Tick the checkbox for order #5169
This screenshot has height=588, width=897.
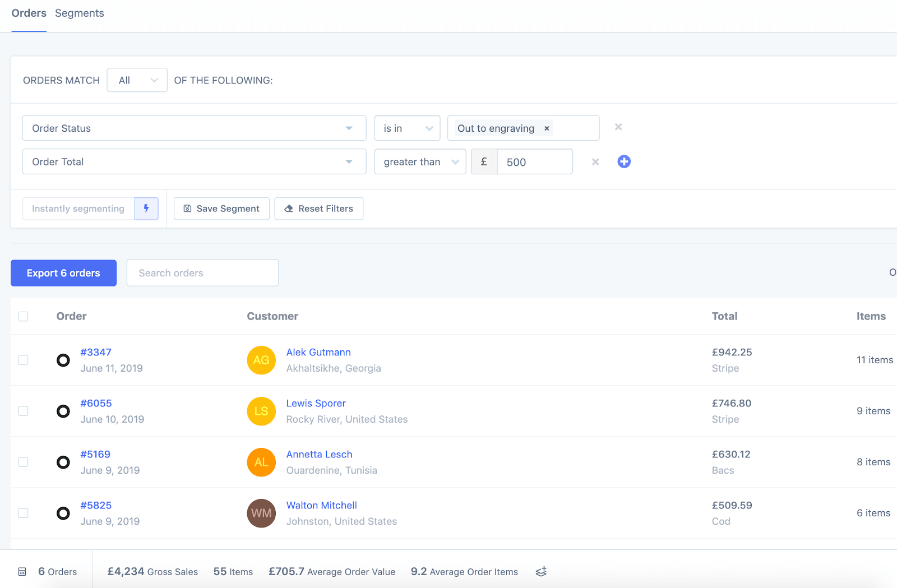click(x=24, y=462)
